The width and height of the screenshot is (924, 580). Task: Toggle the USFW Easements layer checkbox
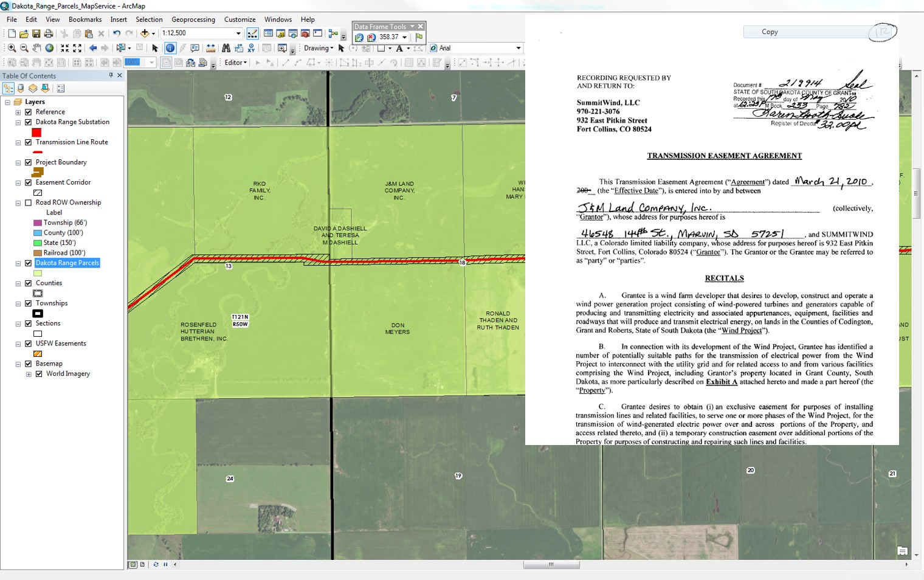pos(28,344)
